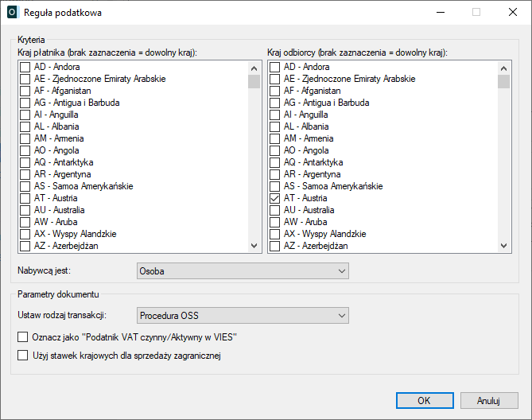Check AD - Andora in payer country list
Image resolution: width=532 pixels, height=420 pixels.
pos(25,67)
